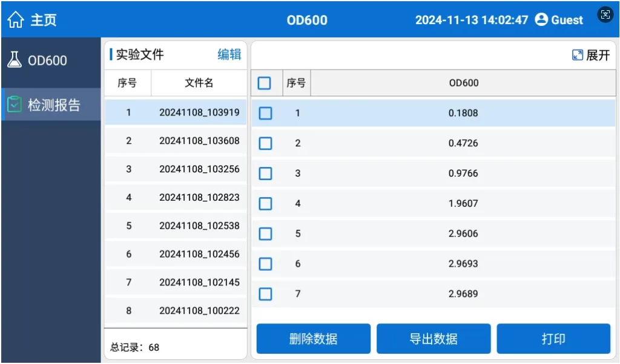The width and height of the screenshot is (620, 364).
Task: Check the box for row 6 value 2.9693
Action: (265, 264)
